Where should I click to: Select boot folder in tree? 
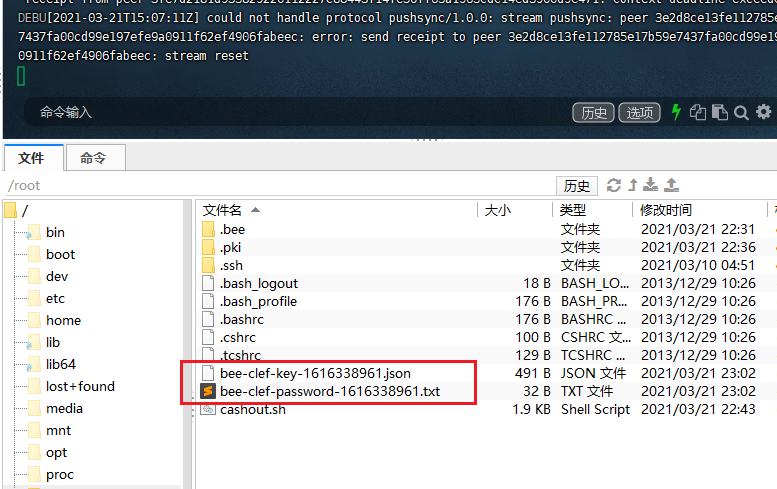pyautogui.click(x=60, y=254)
